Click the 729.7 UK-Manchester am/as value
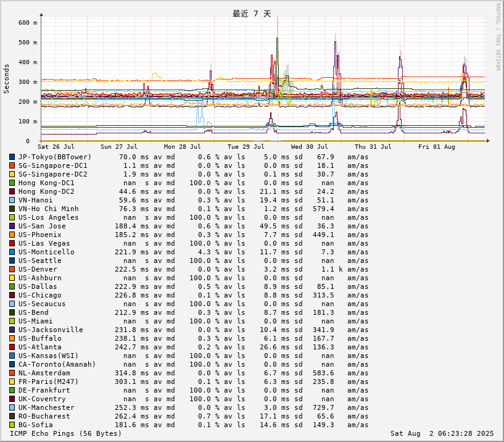This screenshot has height=442, width=504. pyautogui.click(x=323, y=407)
